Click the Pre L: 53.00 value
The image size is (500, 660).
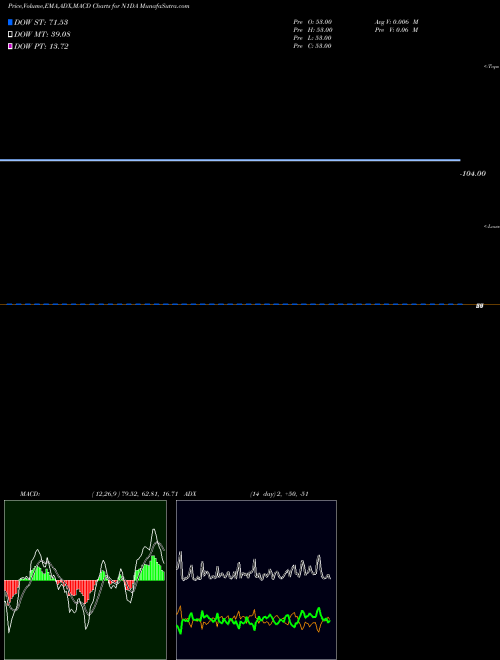[312, 38]
